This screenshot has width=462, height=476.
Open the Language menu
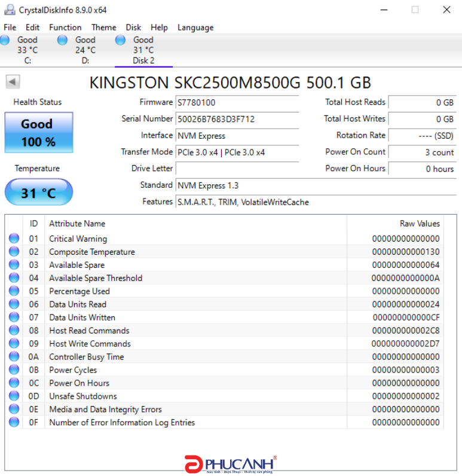pyautogui.click(x=195, y=28)
